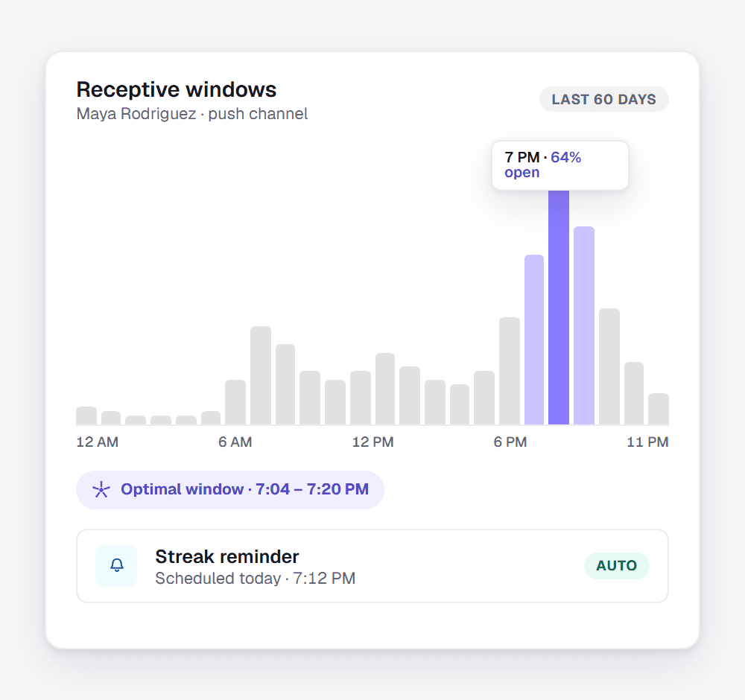Click the 11 PM axis label

[x=647, y=442]
